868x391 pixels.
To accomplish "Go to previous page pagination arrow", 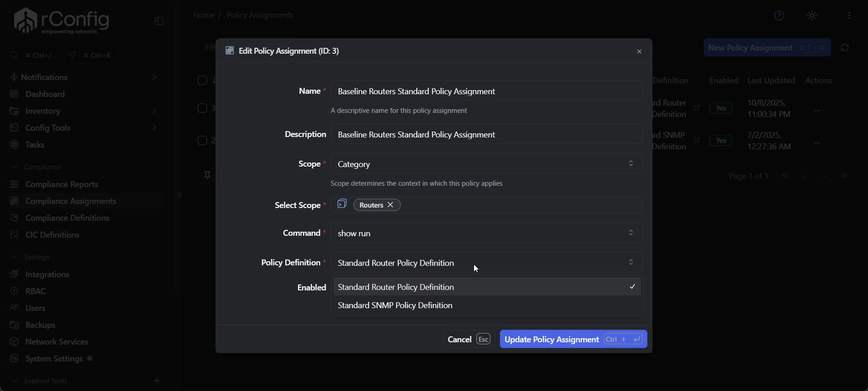I will pyautogui.click(x=805, y=176).
